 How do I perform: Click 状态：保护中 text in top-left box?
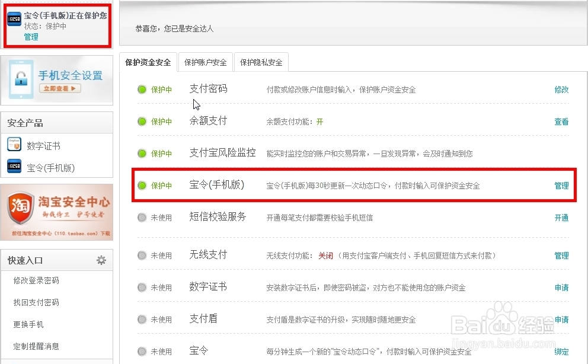(x=45, y=26)
